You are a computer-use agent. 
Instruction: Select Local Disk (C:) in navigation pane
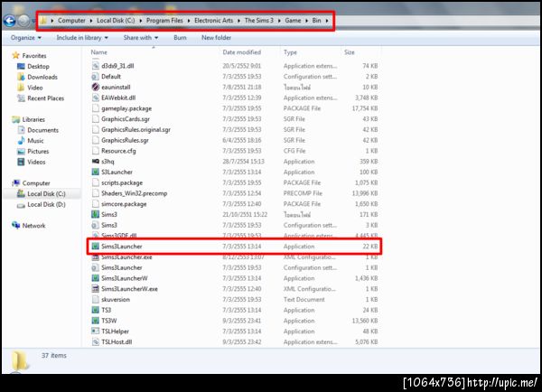point(46,194)
